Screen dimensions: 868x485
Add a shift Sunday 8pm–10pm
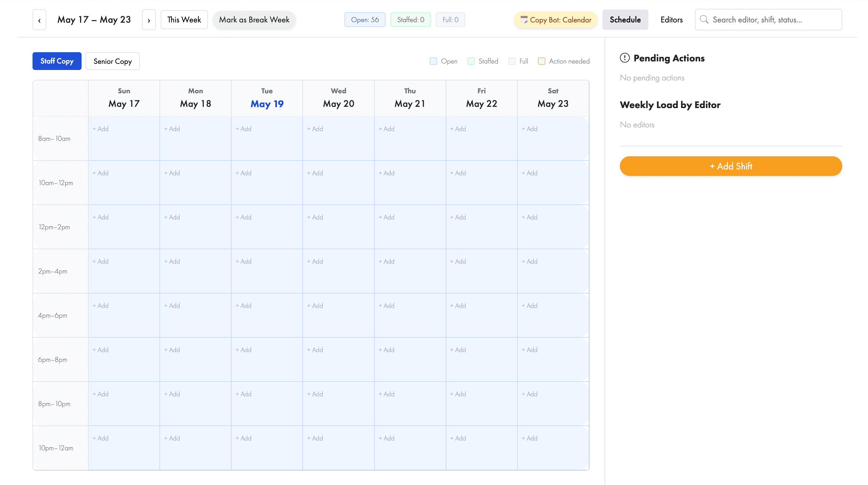click(x=100, y=394)
